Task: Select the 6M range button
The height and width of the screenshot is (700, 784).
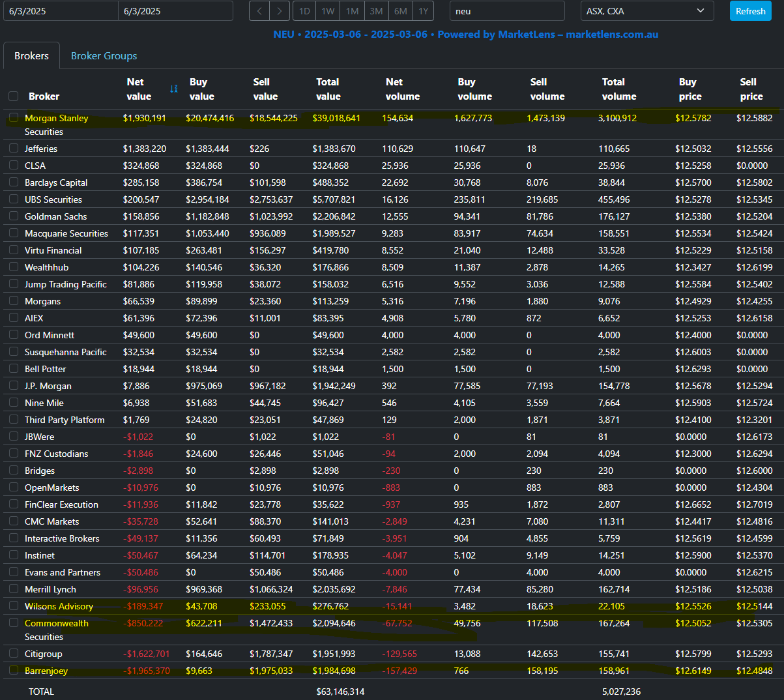Action: (x=401, y=11)
